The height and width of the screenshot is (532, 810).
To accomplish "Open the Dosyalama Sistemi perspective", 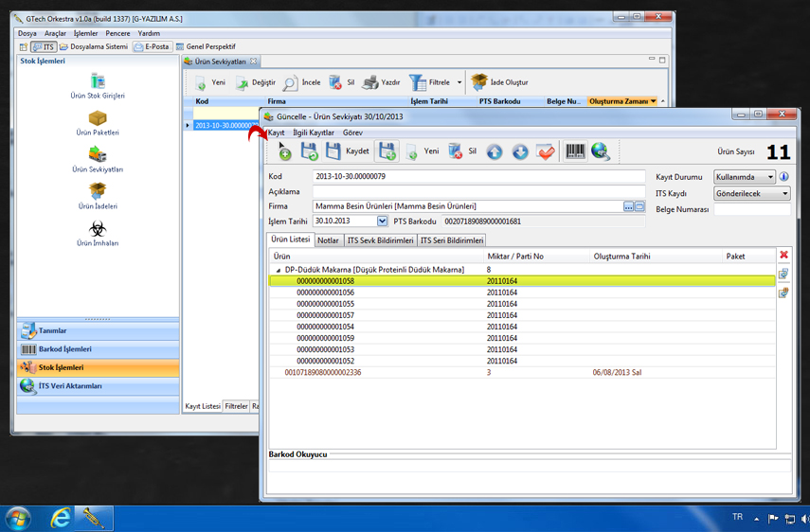I will point(94,46).
